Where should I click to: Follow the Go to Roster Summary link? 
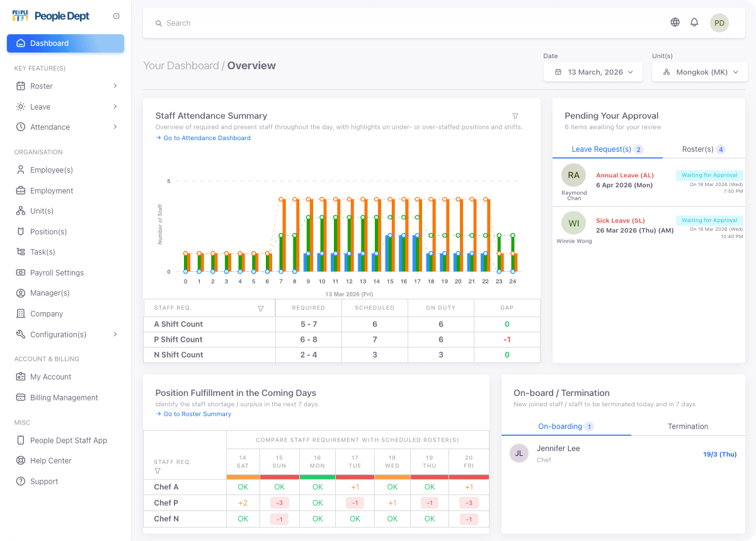[197, 414]
